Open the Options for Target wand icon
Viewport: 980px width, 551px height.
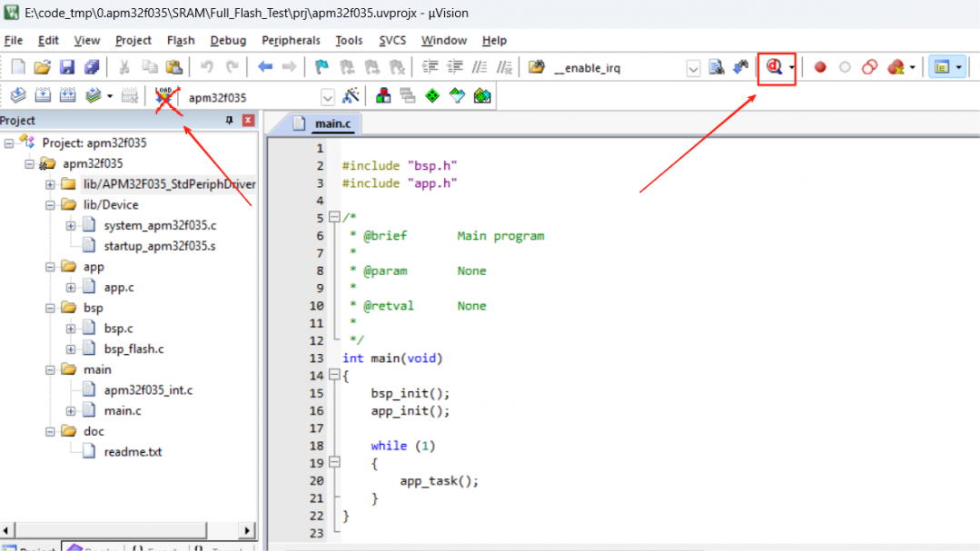tap(351, 96)
